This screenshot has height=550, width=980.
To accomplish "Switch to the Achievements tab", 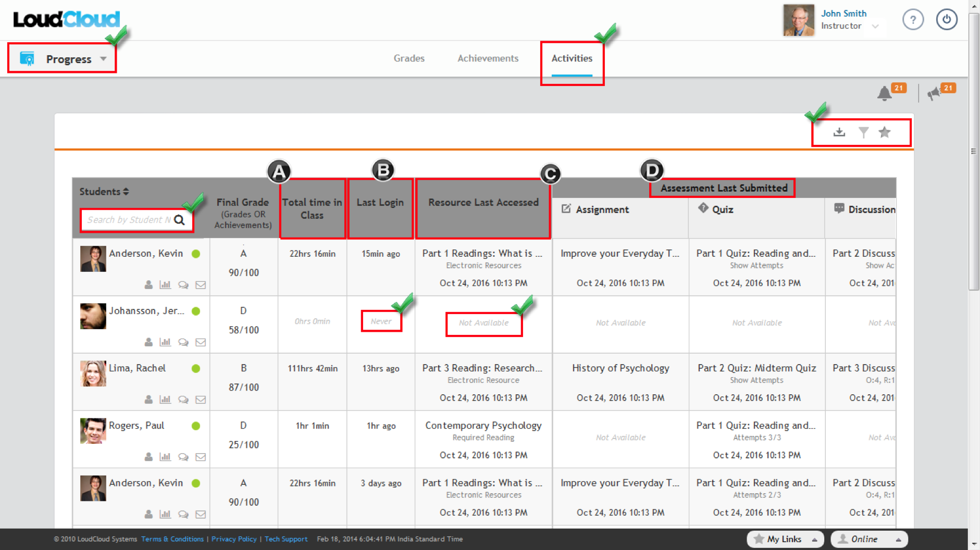I will pos(488,58).
